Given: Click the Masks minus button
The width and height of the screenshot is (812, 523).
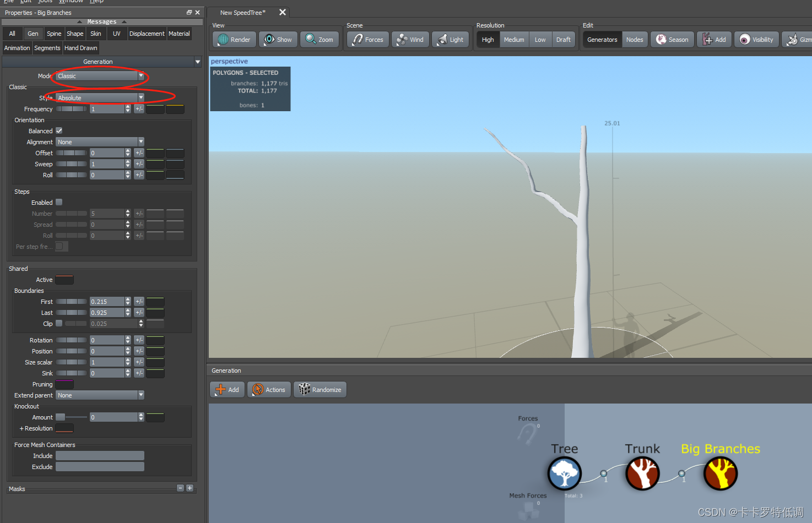Looking at the screenshot, I should coord(180,488).
